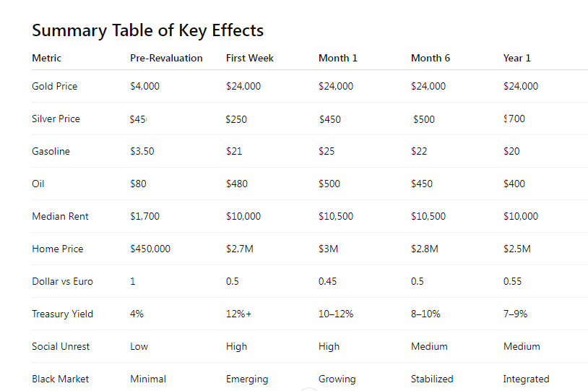This screenshot has height=391, width=588.
Task: Click the Summary Table of Key Effects heading
Action: (x=147, y=30)
